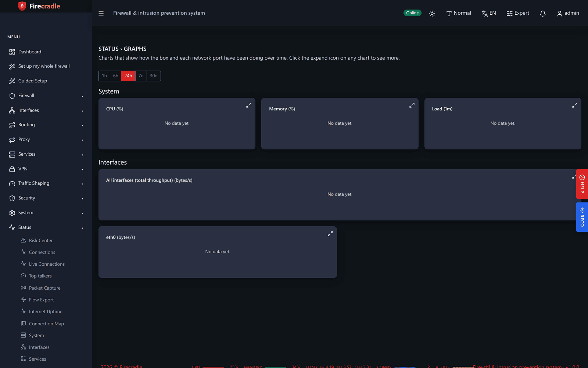The height and width of the screenshot is (368, 588).
Task: Click the VPN padlock icon
Action: [12, 169]
